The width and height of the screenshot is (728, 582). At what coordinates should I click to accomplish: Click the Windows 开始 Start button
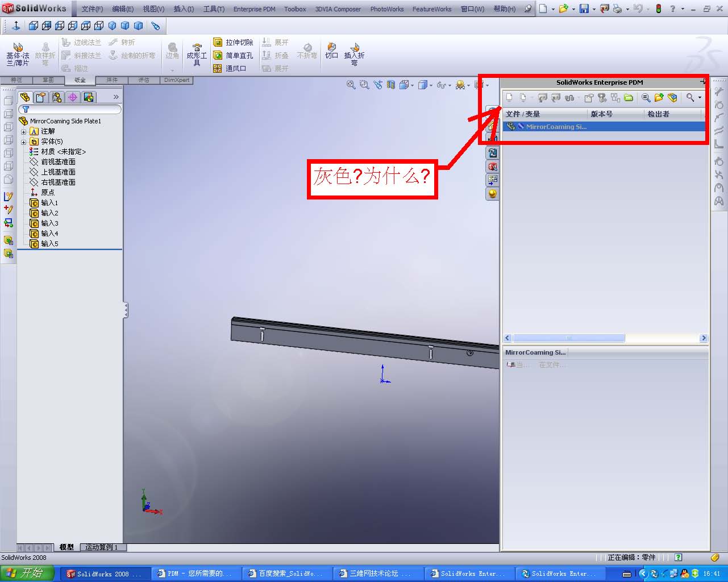[x=27, y=573]
